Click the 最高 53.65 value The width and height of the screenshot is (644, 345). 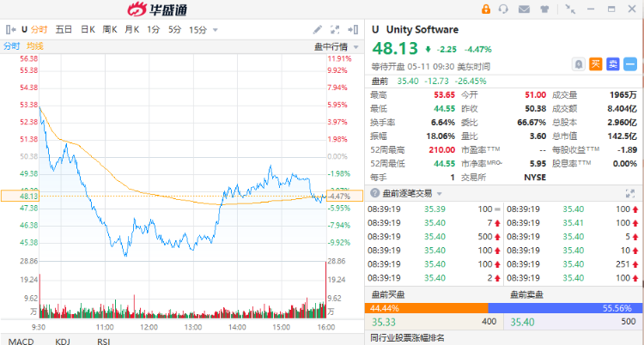[x=445, y=95]
